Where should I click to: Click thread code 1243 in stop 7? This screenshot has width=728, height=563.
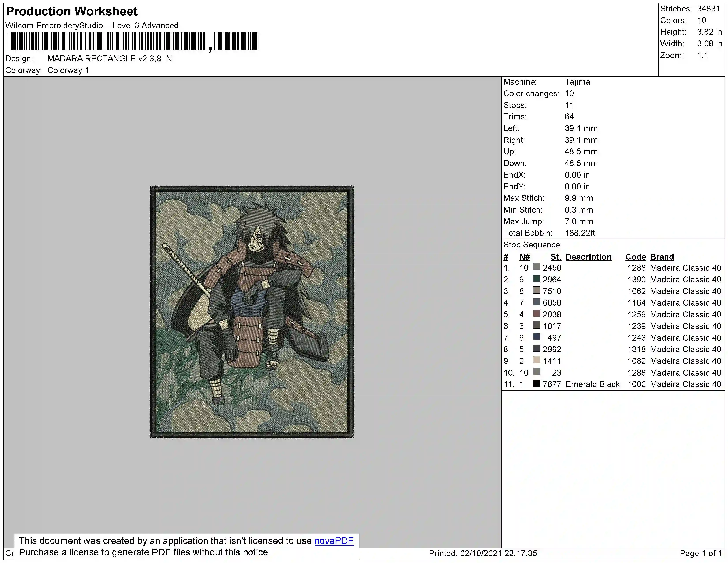[637, 338]
